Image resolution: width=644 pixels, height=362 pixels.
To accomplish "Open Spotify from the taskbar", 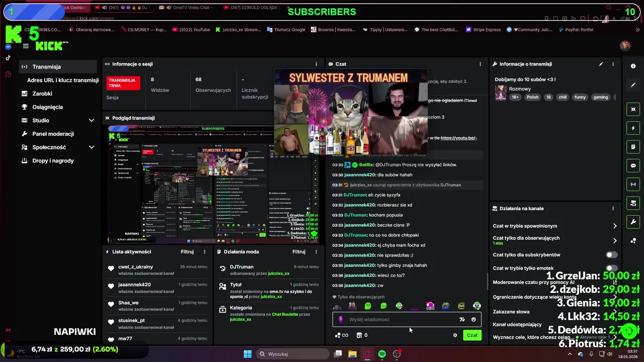I will pyautogui.click(x=382, y=354).
